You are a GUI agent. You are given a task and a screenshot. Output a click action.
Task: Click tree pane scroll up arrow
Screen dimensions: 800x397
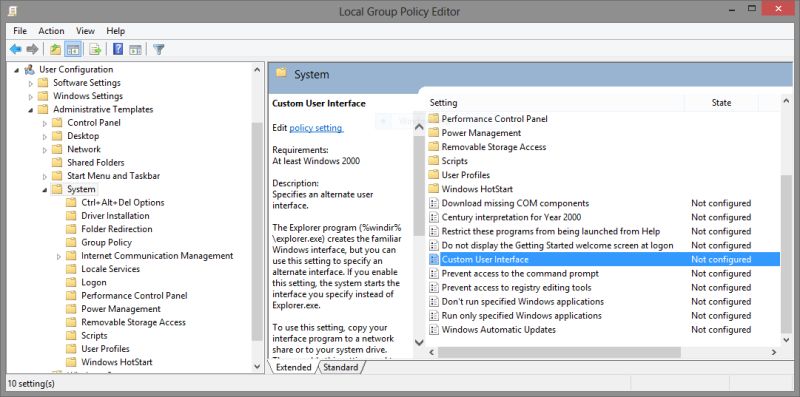(257, 69)
